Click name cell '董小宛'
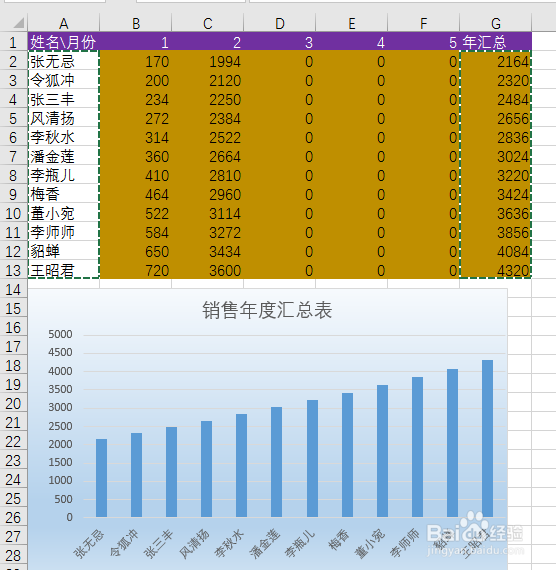The width and height of the screenshot is (556, 570). (64, 213)
